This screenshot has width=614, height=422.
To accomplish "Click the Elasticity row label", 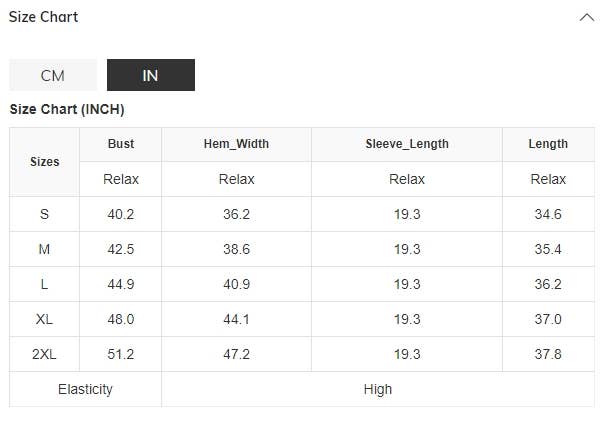I will 85,389.
